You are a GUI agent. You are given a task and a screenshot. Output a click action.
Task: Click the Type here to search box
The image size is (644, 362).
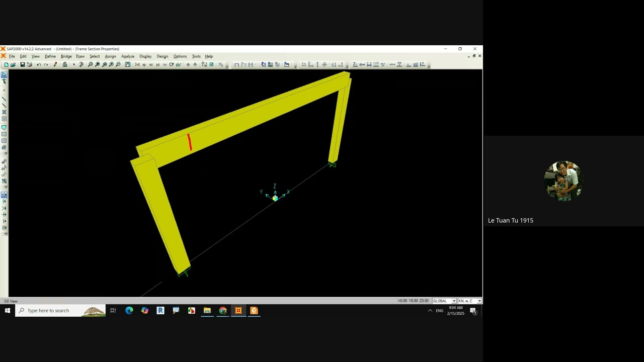point(60,311)
